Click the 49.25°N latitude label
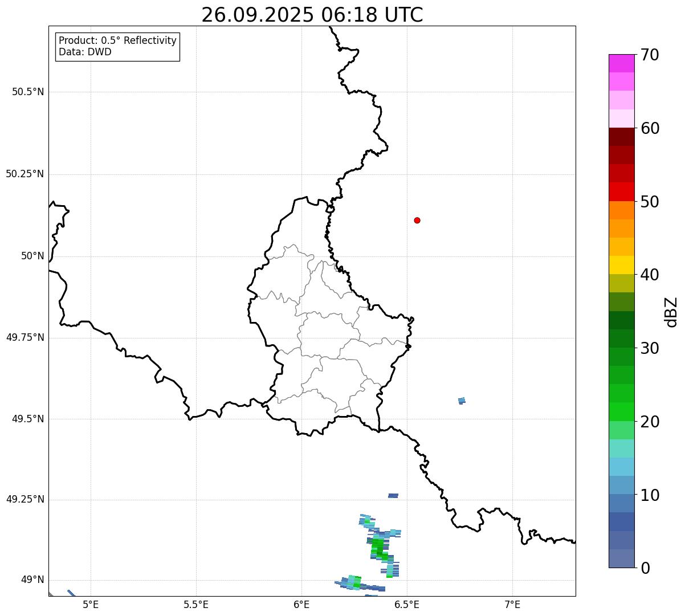 [x=25, y=500]
